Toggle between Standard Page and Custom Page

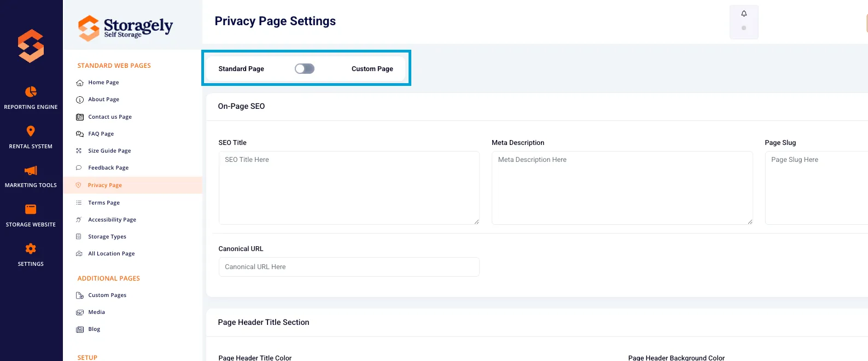point(305,68)
